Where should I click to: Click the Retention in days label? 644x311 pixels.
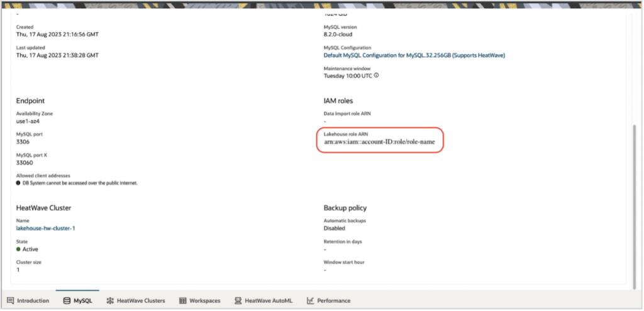[x=343, y=242]
